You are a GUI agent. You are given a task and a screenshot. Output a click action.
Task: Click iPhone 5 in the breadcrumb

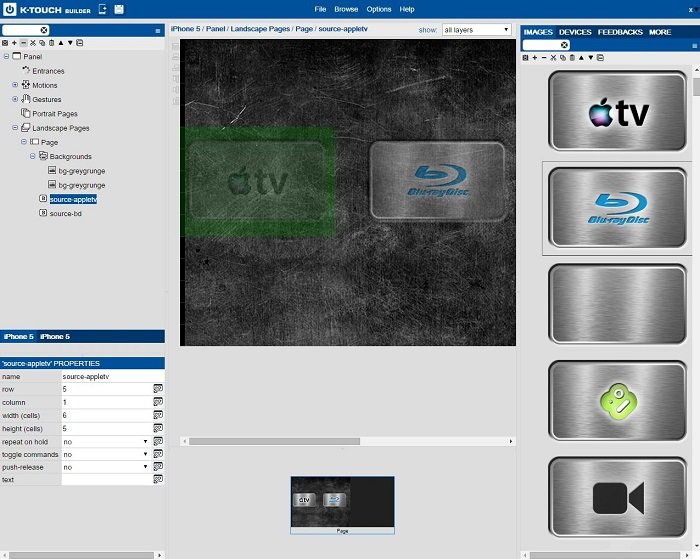point(185,29)
